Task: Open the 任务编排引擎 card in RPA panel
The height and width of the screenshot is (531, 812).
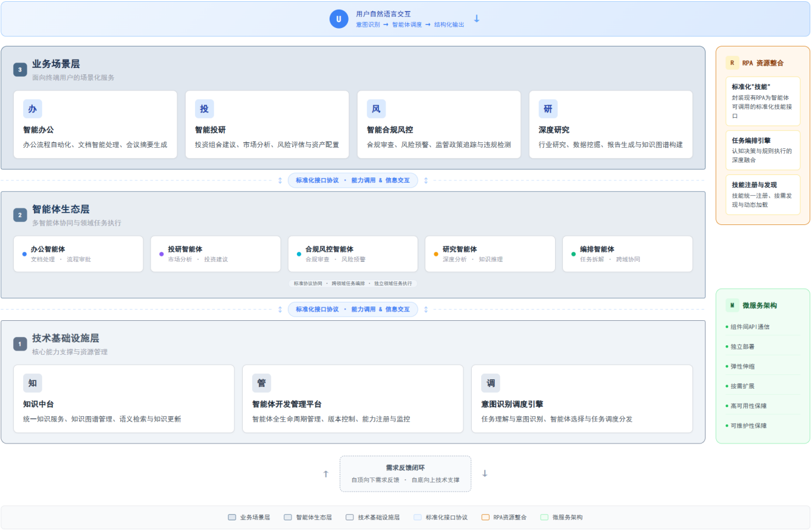Action: tap(763, 151)
